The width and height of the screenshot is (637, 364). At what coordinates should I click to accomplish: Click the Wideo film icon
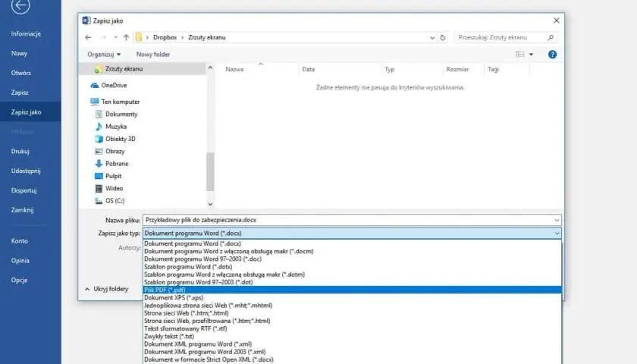tap(99, 189)
